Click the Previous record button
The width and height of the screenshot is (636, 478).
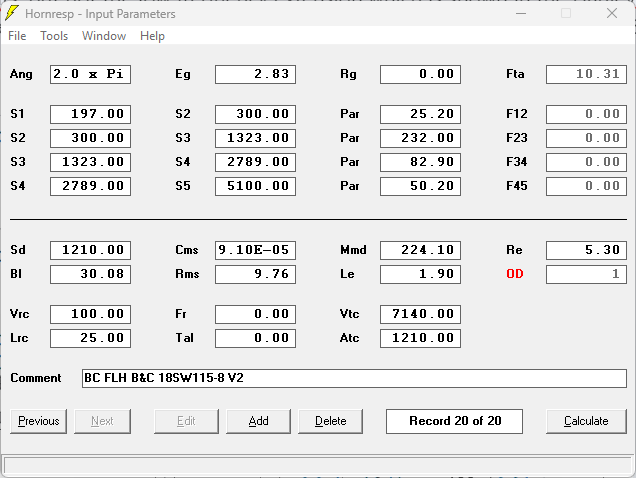(x=39, y=421)
